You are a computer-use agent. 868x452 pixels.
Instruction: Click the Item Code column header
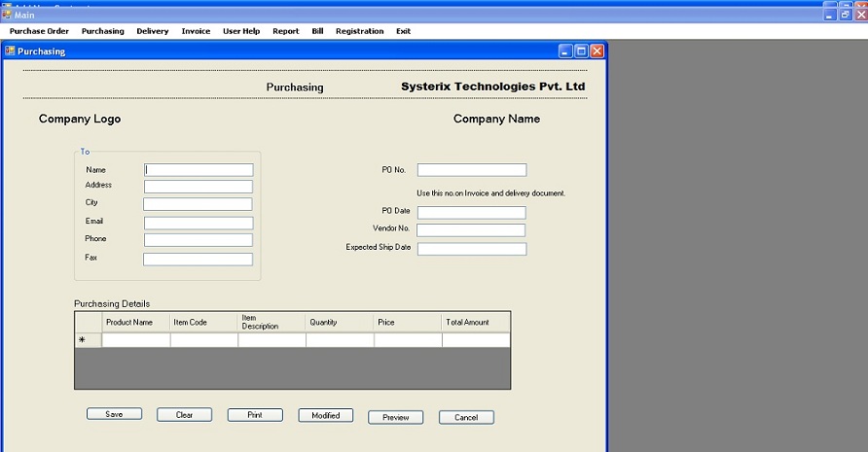pos(203,322)
